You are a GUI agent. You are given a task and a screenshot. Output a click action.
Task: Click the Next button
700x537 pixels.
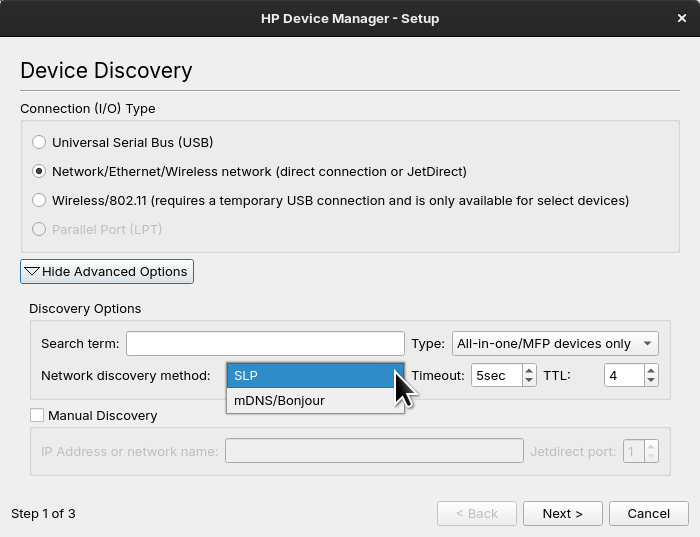click(x=562, y=513)
